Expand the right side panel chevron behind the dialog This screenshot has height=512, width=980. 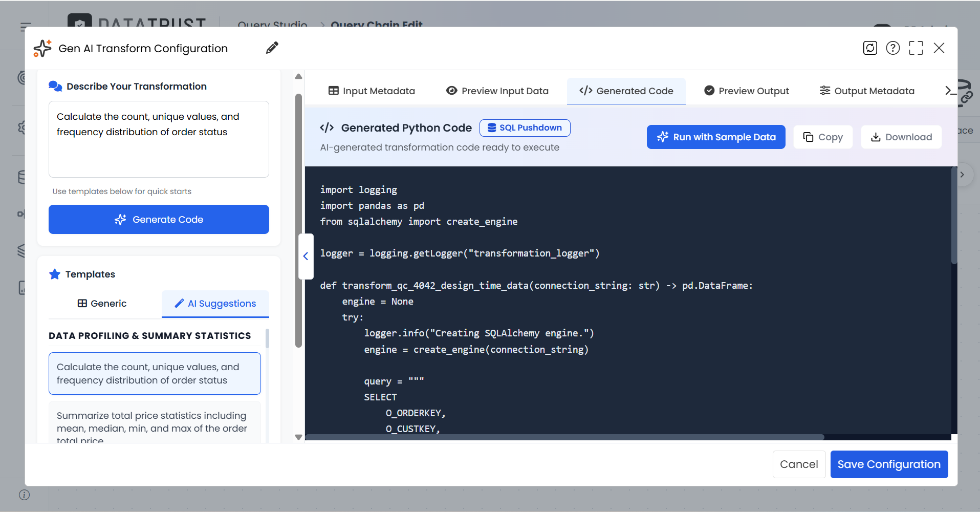pos(963,175)
